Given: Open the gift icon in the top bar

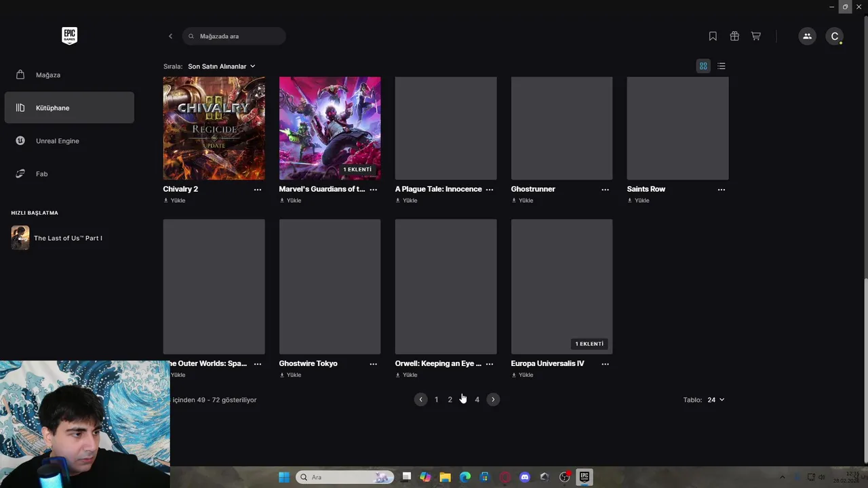Looking at the screenshot, I should [x=734, y=36].
